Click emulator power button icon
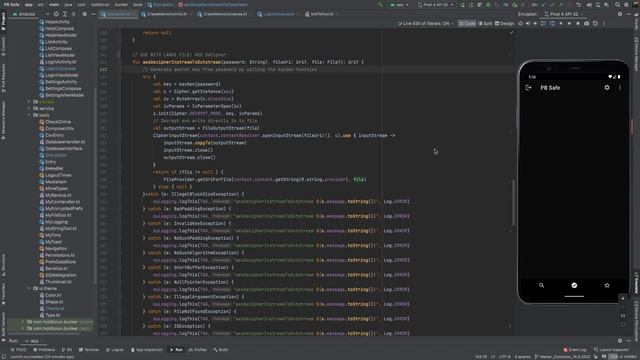This screenshot has width=640, height=360. (x=520, y=24)
